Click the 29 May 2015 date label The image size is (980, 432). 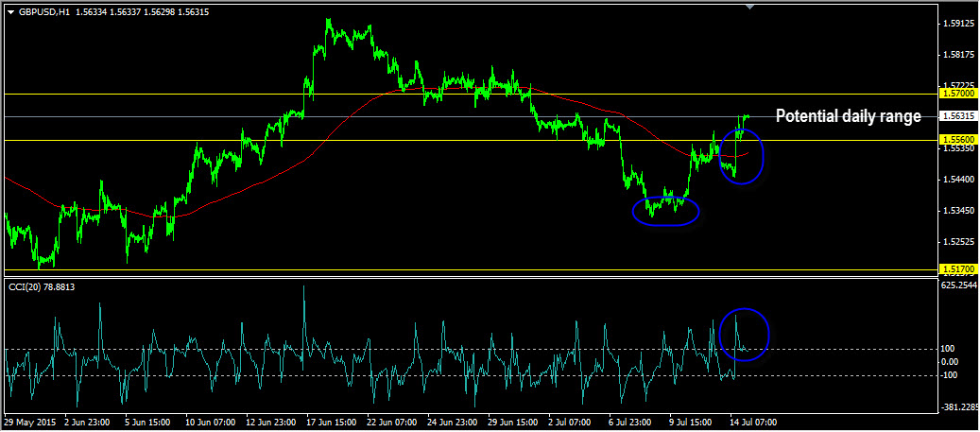(x=30, y=422)
